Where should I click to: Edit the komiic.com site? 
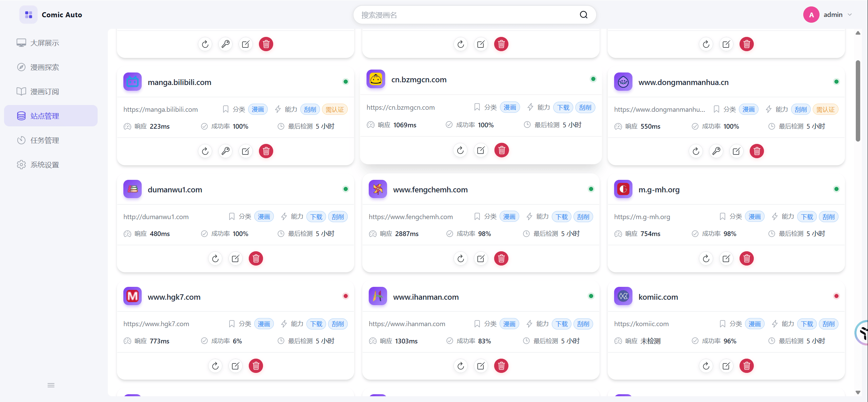coord(726,366)
